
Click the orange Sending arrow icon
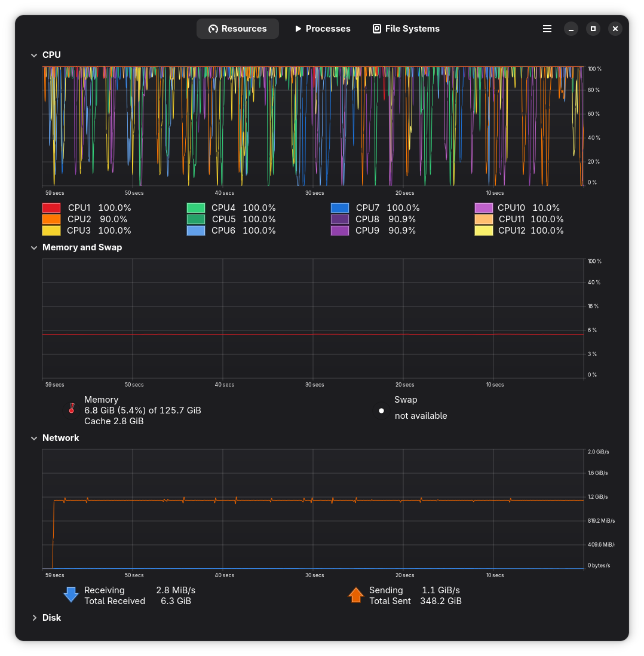356,595
